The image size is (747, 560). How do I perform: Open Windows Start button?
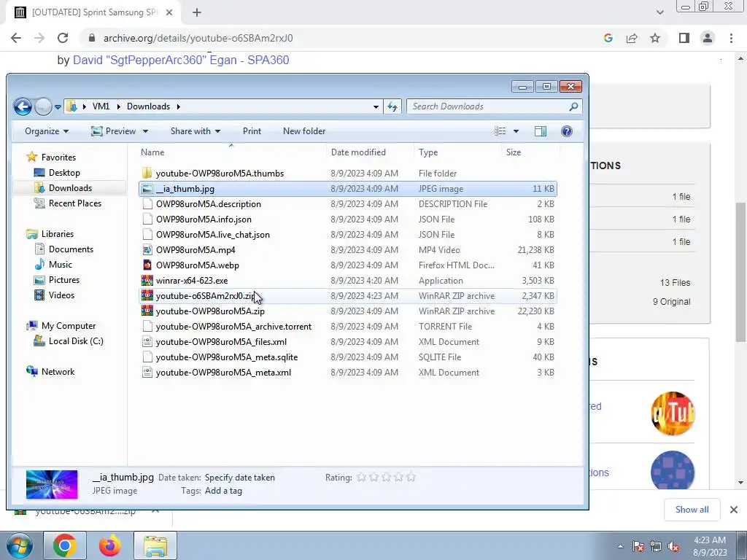point(19,545)
